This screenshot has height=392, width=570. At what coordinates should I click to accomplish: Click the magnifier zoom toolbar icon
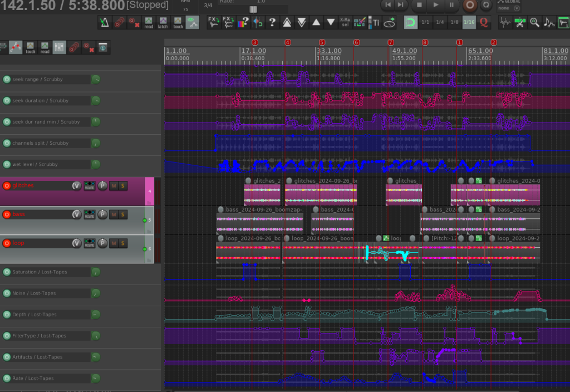point(535,23)
